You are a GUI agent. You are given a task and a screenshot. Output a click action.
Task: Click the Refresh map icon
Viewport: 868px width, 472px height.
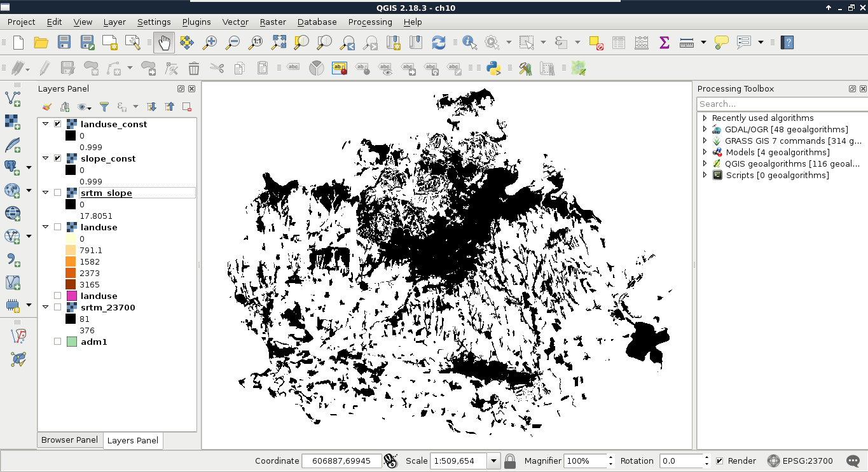[438, 43]
